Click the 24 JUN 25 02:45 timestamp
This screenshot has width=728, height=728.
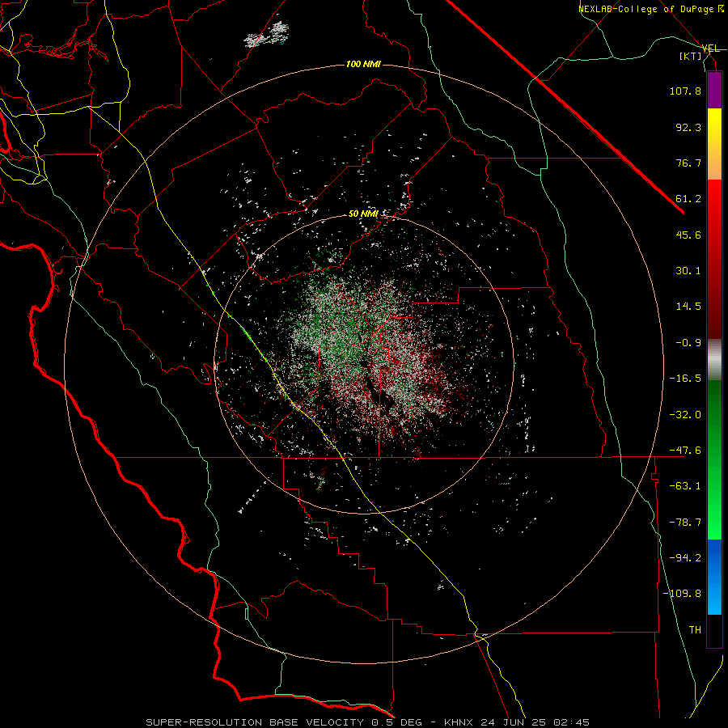coord(535,722)
